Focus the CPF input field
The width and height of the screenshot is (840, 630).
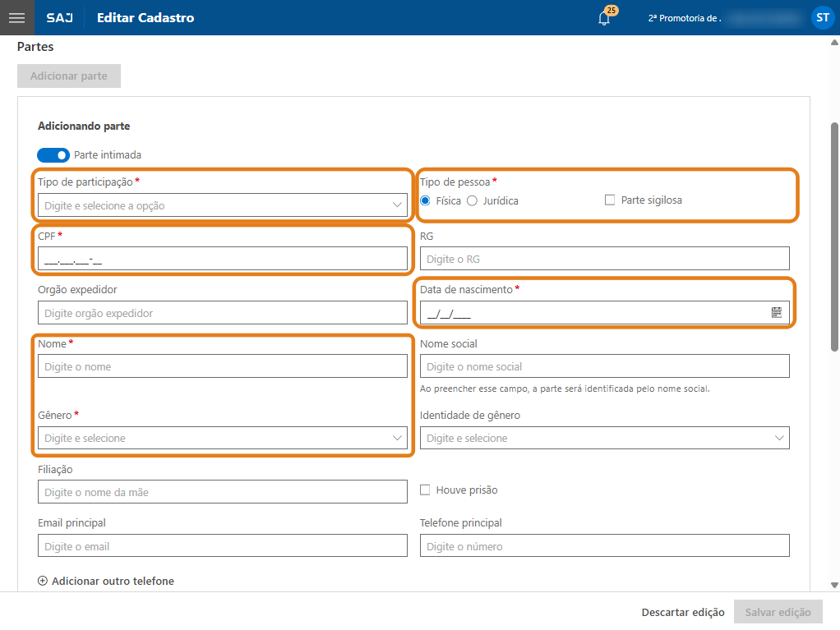pos(223,259)
